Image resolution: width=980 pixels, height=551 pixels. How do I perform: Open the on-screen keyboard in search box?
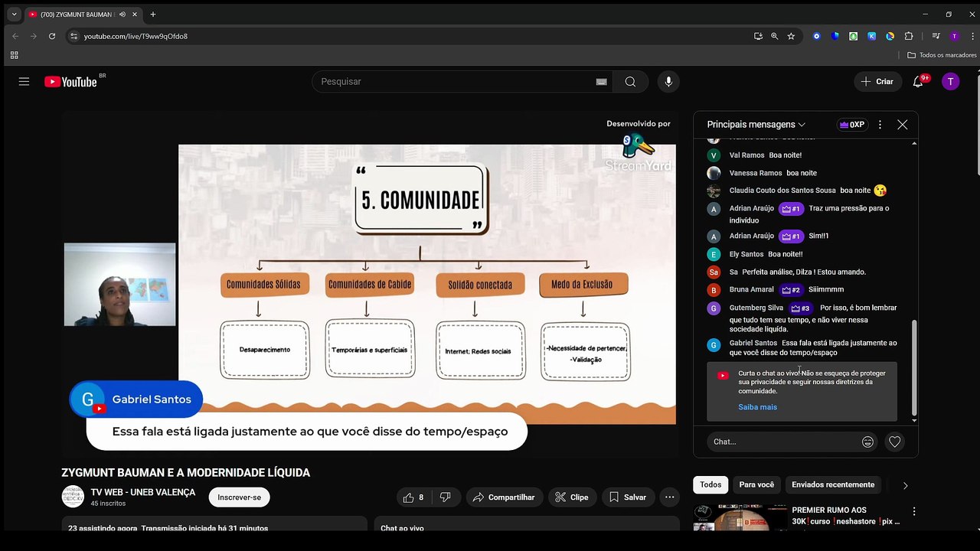pos(602,82)
